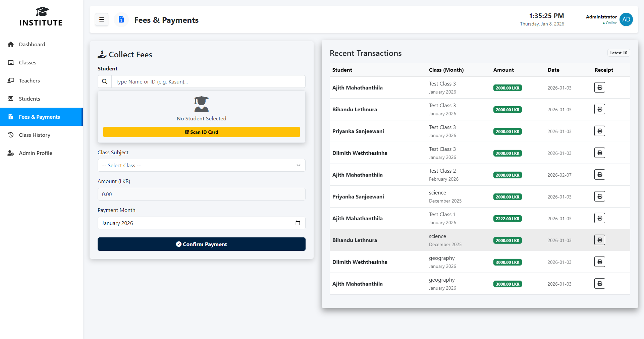Print receipt for the 2222.00 LKR transaction
Image resolution: width=644 pixels, height=339 pixels.
coord(599,218)
